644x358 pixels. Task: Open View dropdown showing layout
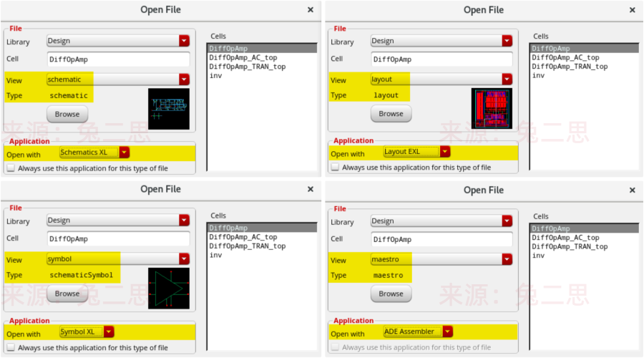(507, 79)
